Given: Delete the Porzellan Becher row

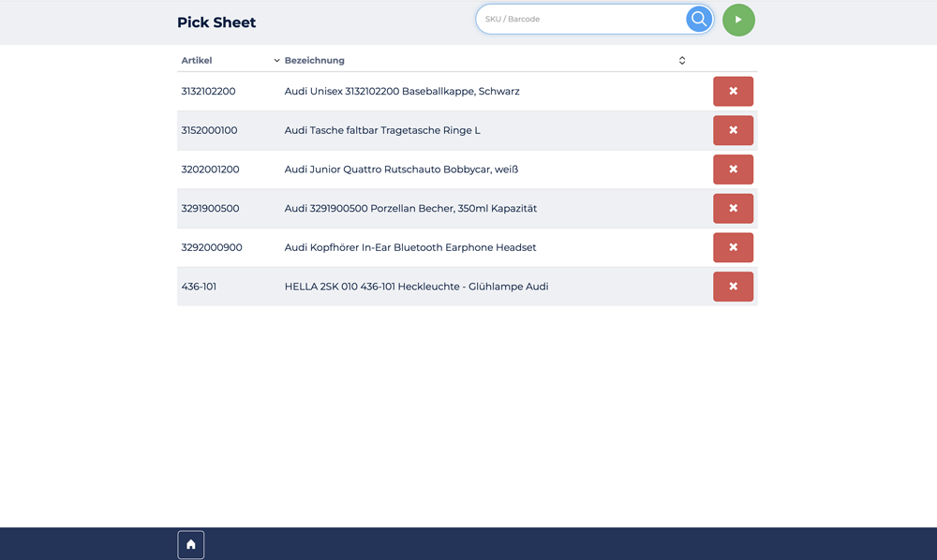Looking at the screenshot, I should pos(733,209).
